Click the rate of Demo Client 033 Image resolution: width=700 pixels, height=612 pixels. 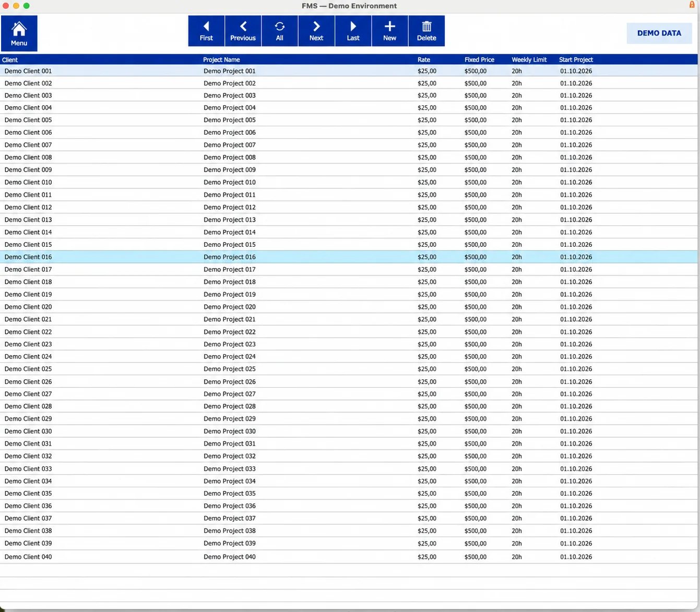[427, 469]
